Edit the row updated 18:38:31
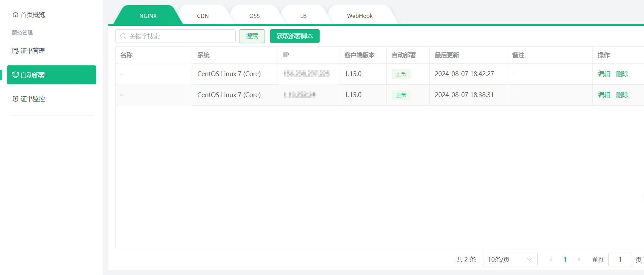This screenshot has width=644, height=275. coord(604,95)
